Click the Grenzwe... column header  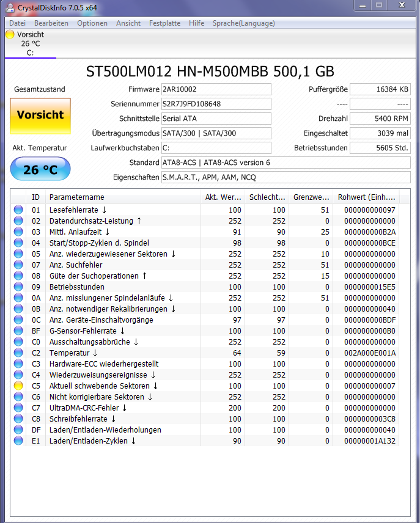pos(311,197)
